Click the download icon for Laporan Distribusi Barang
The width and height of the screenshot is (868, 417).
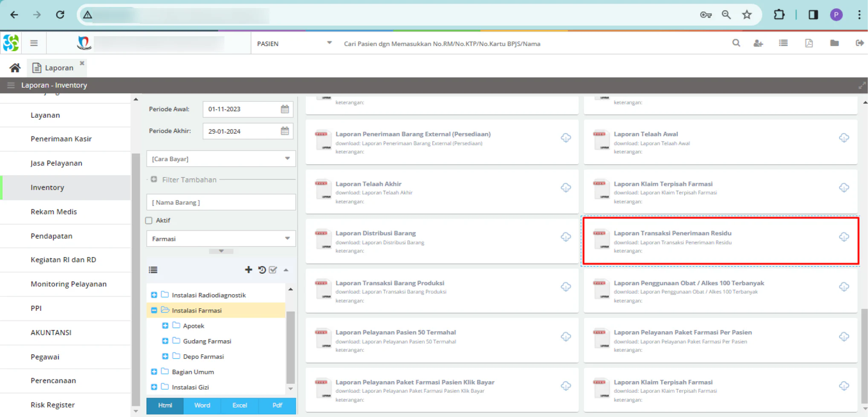point(566,237)
